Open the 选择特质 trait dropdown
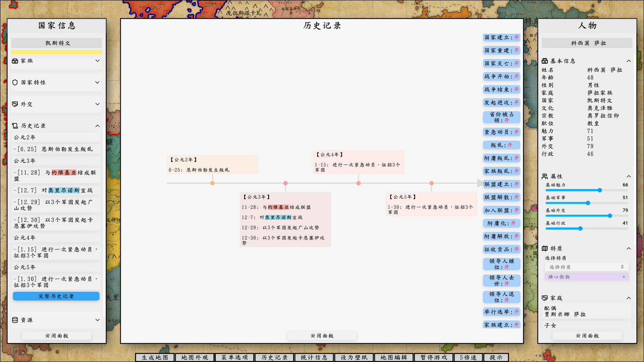644x362 pixels. click(586, 267)
